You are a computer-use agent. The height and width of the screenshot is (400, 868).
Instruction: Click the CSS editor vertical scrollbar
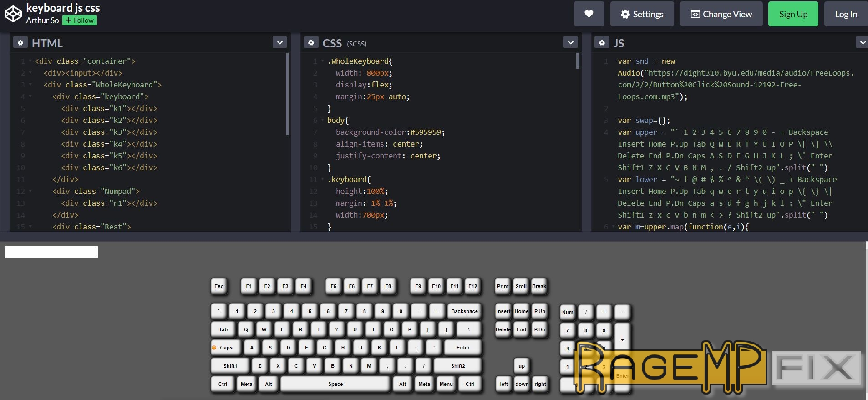point(578,61)
